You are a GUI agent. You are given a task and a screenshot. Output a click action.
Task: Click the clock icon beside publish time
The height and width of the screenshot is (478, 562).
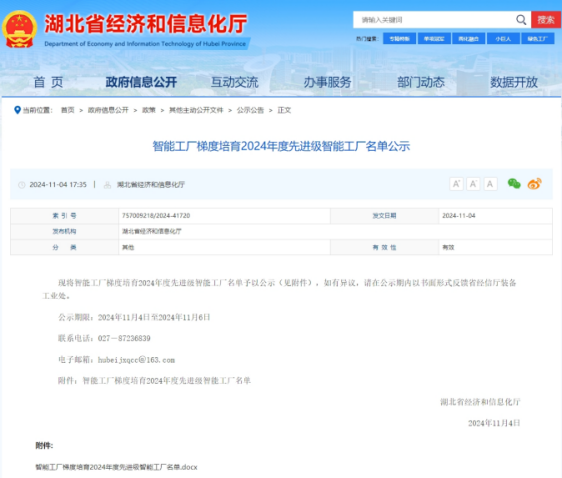pyautogui.click(x=22, y=185)
